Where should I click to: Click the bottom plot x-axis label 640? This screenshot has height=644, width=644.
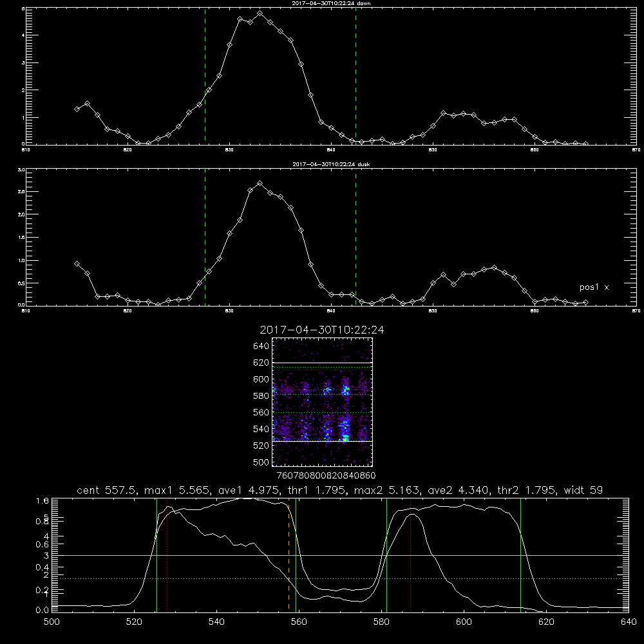(x=629, y=622)
